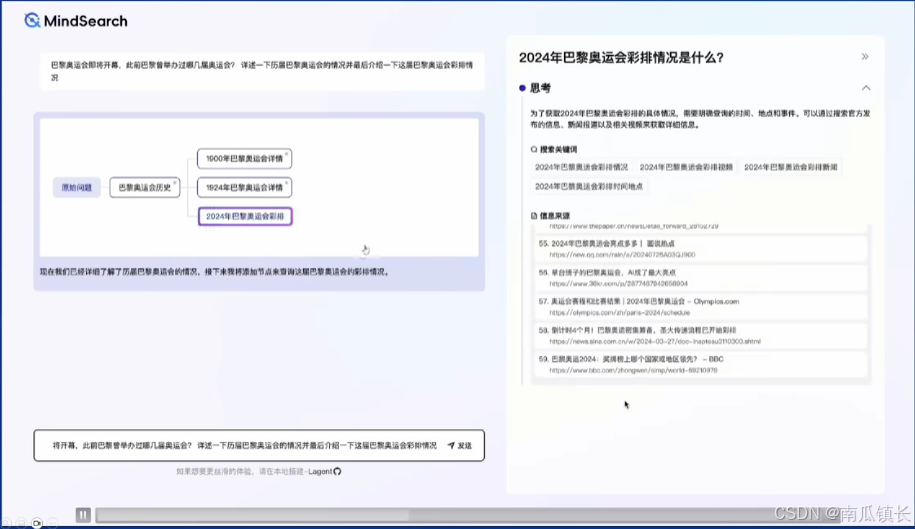Click the camera icon at bottom left
The height and width of the screenshot is (529, 915).
(37, 523)
